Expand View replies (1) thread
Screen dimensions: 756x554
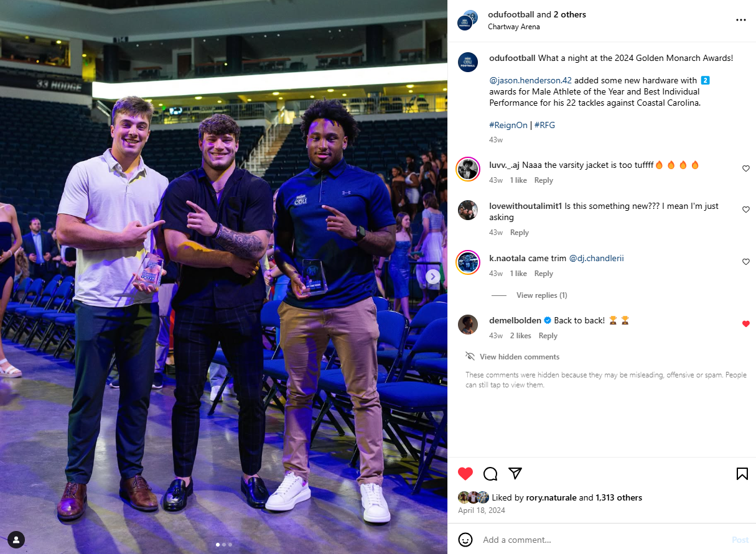[541, 295]
